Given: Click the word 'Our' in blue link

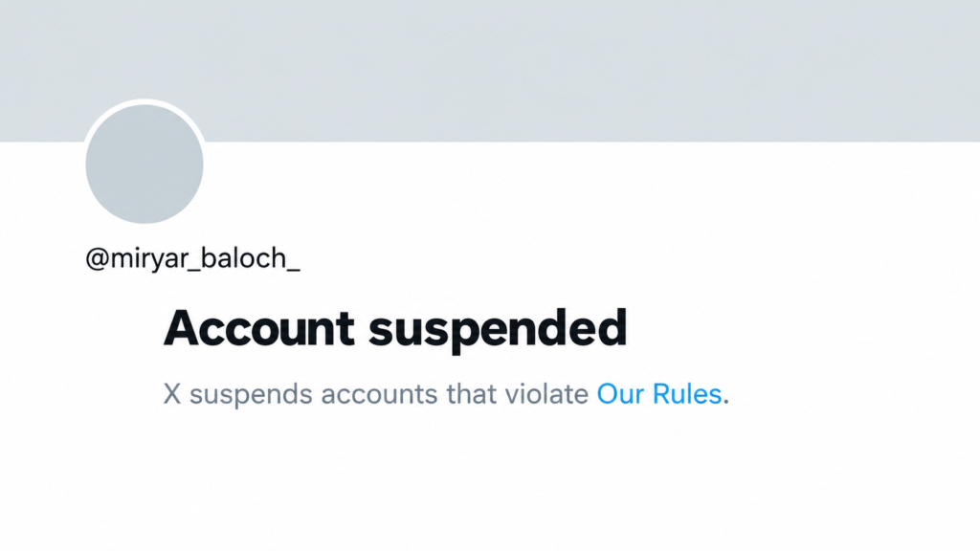Looking at the screenshot, I should 620,394.
